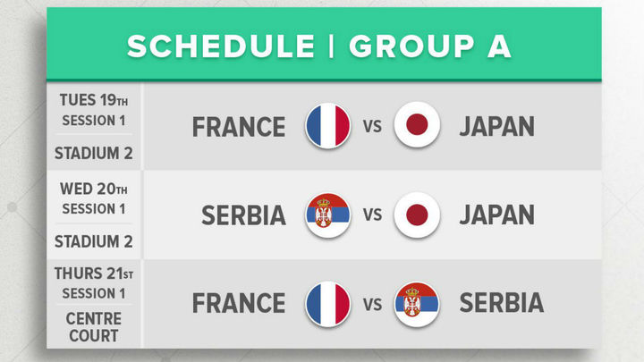Click SERBIA team name in Thursday's match
Image resolution: width=644 pixels, height=362 pixels.
[501, 303]
